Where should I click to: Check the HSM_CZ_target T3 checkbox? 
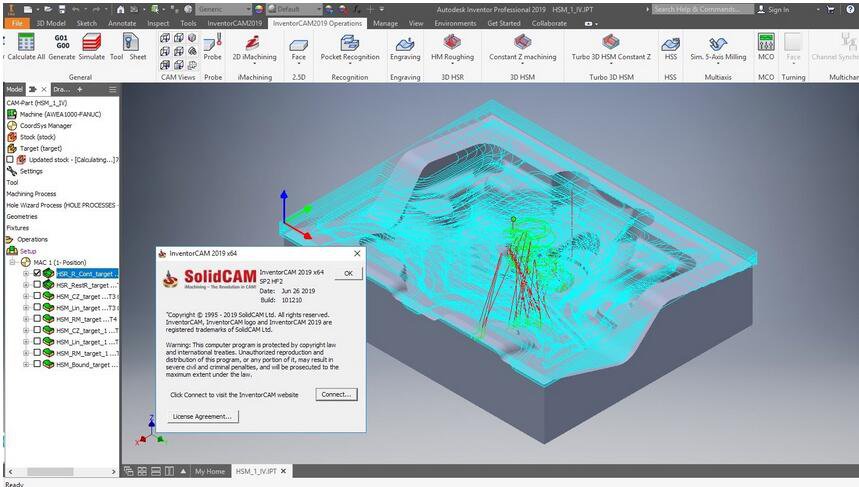click(37, 296)
